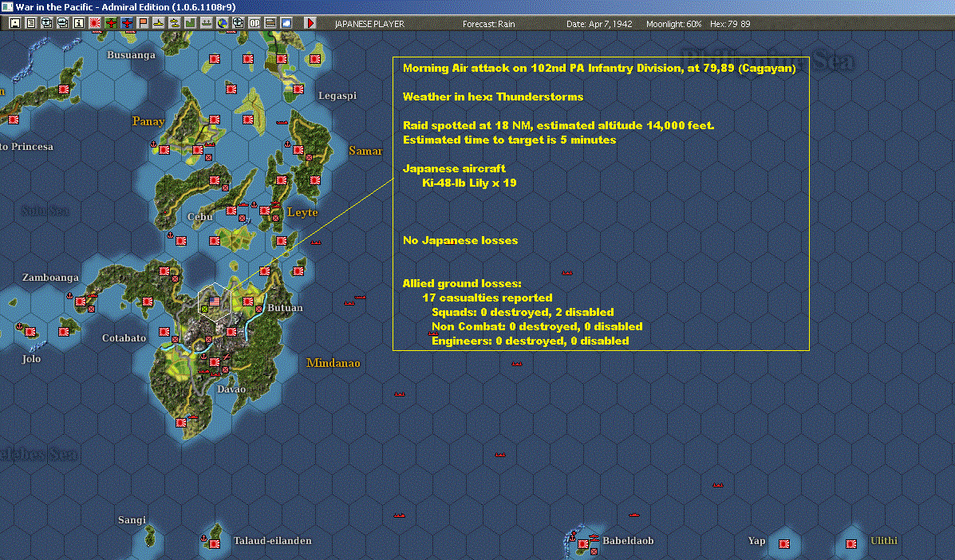Click the Japanese base flag at Babeldaob
955x560 pixels.
click(583, 543)
